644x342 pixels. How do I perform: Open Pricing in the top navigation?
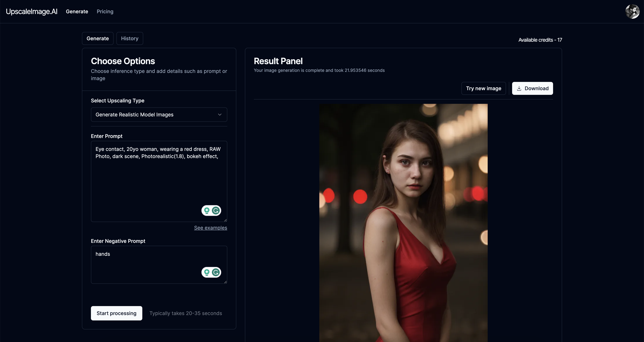(105, 11)
